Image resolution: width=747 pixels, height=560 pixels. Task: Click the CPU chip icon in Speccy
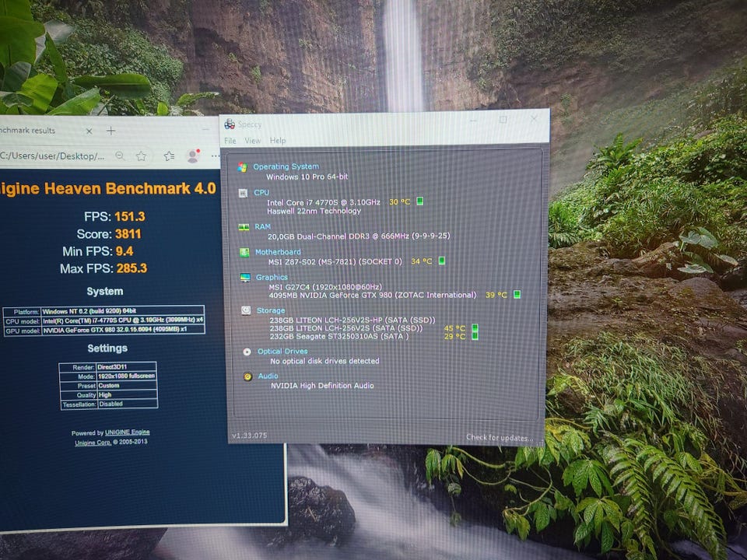[x=243, y=192]
